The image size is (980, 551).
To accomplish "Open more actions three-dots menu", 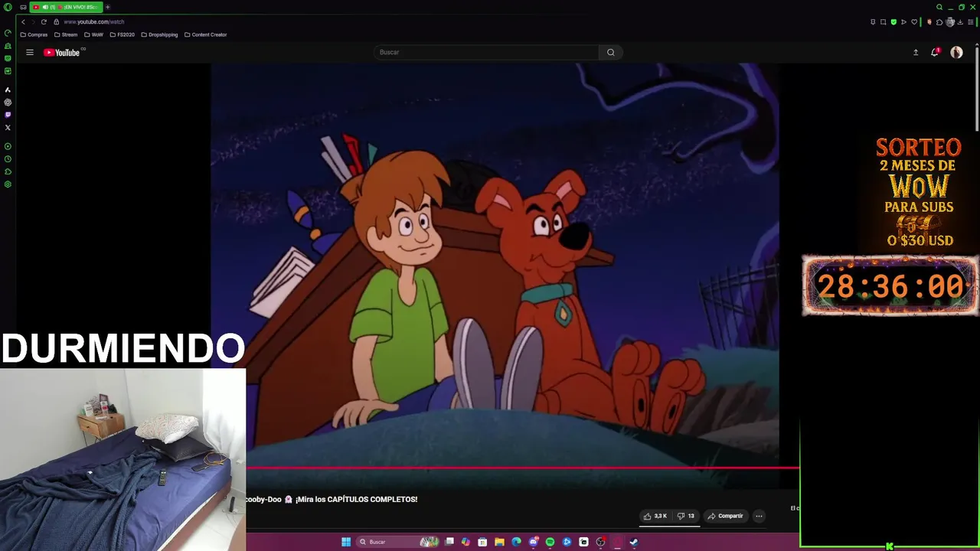I will click(759, 516).
